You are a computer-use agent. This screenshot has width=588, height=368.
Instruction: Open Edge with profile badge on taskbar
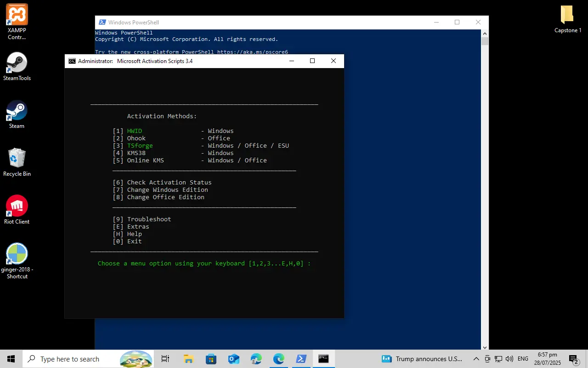click(256, 359)
